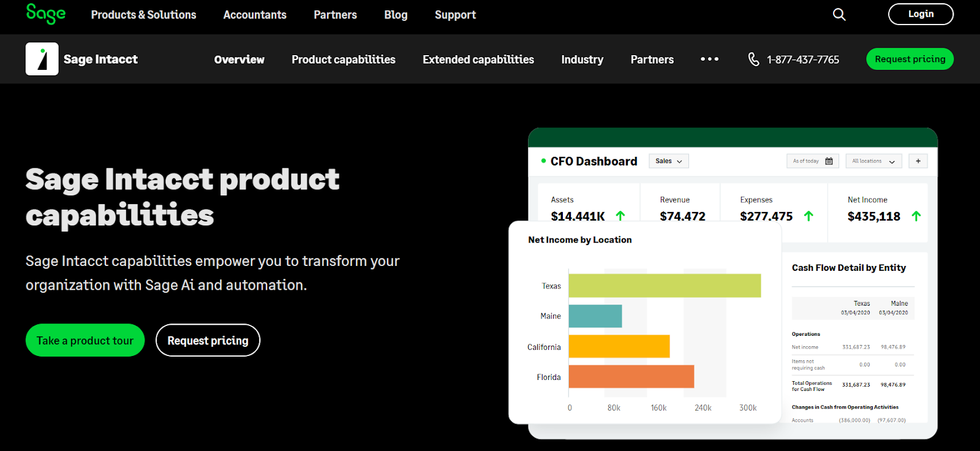Screen dimensions: 980x451
Task: Click the Sage logo in top bar
Action: [45, 13]
